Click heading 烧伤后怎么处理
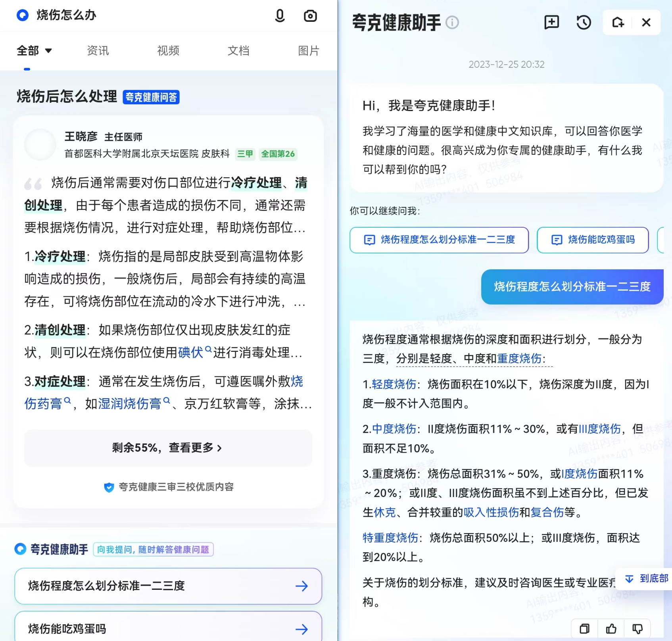 [x=67, y=96]
